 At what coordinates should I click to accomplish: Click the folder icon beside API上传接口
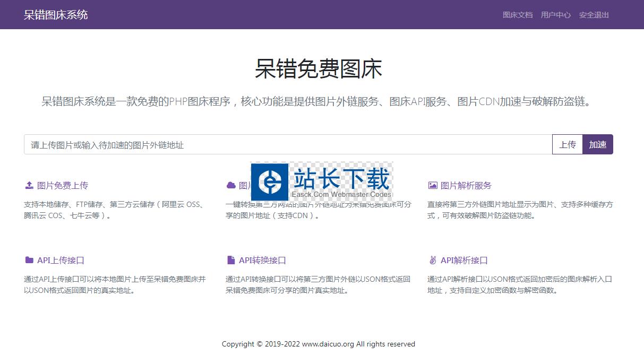[29, 260]
